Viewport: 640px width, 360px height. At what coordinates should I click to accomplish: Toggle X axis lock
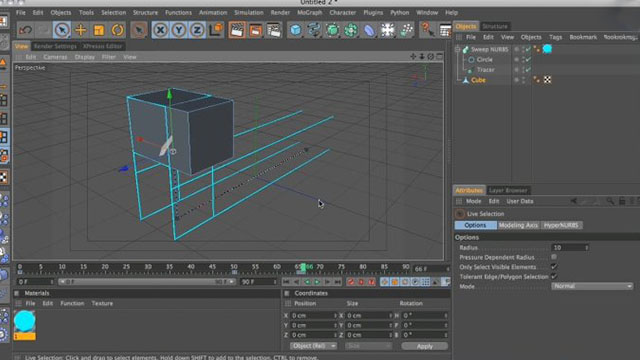(x=160, y=30)
